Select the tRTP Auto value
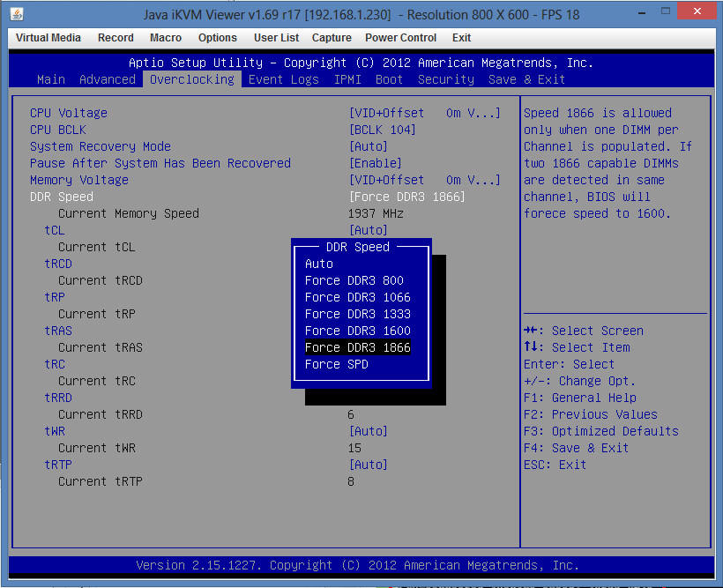Viewport: 723px width, 588px height. [369, 465]
